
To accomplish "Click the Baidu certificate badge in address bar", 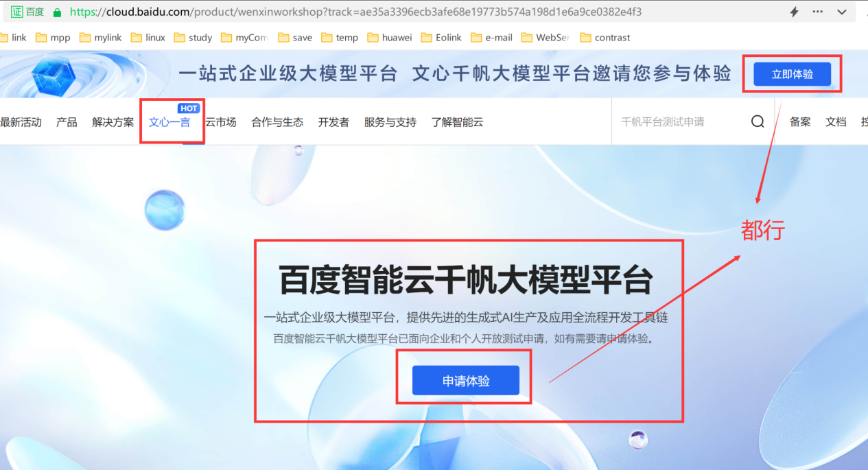I will [27, 12].
